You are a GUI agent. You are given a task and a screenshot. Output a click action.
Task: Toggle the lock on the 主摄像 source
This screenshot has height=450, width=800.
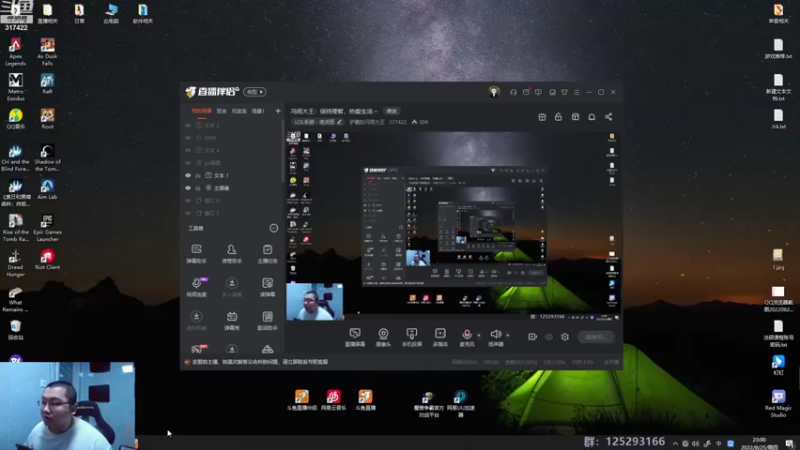pos(198,188)
